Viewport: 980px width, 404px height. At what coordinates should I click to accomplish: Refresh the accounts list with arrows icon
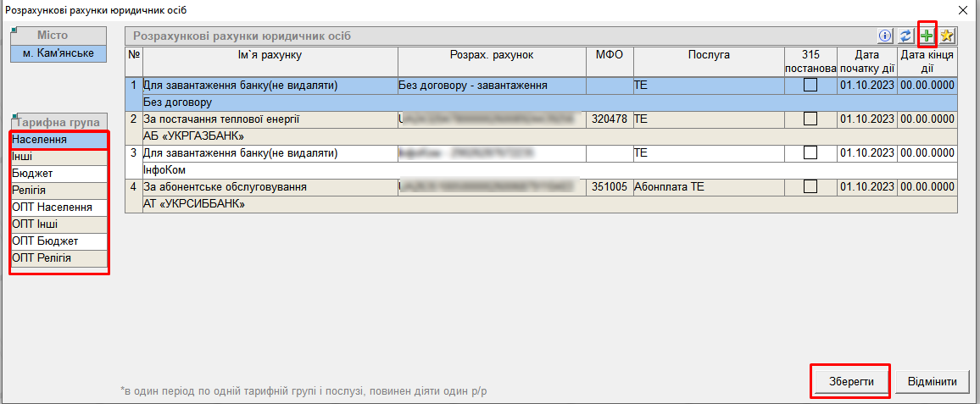click(906, 36)
